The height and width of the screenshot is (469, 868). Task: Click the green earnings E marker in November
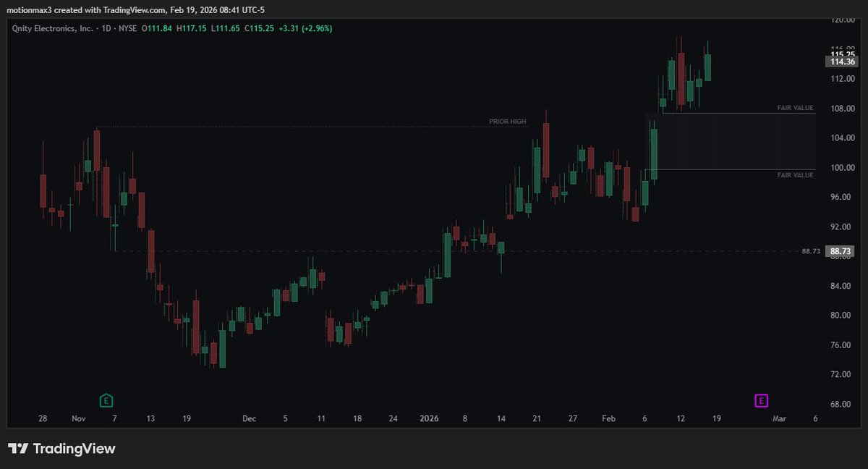(106, 400)
